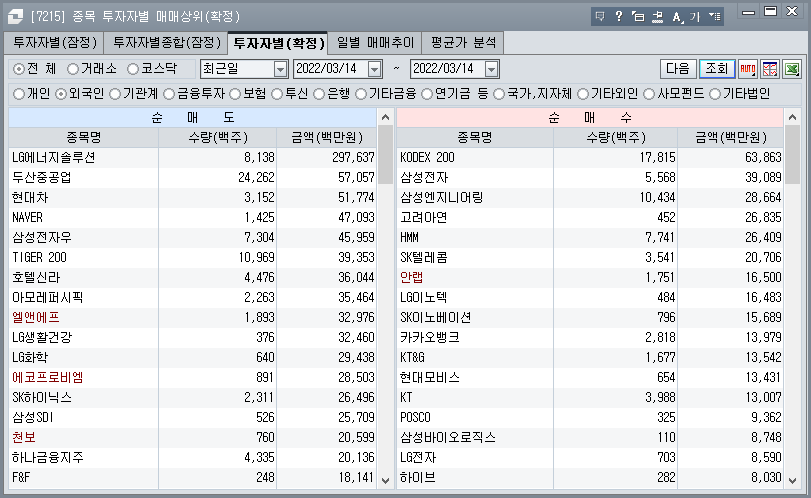811x498 pixels.
Task: Select the red 안랩 stock name
Action: coord(412,278)
